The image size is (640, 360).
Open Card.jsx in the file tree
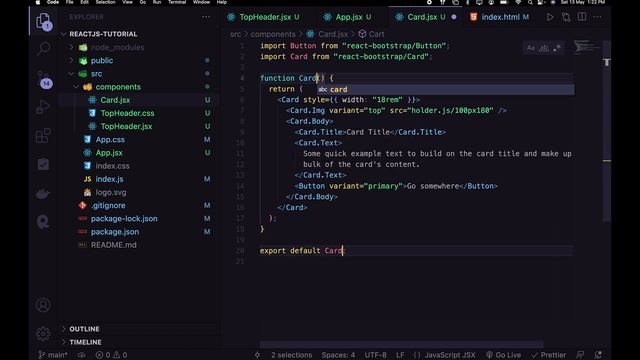[x=115, y=100]
